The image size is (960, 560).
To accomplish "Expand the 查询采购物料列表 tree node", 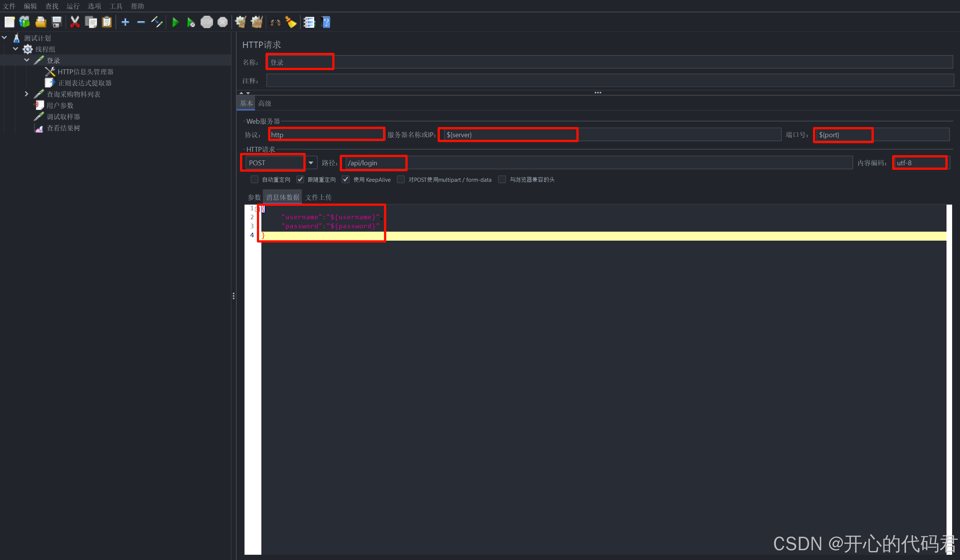I will (26, 94).
